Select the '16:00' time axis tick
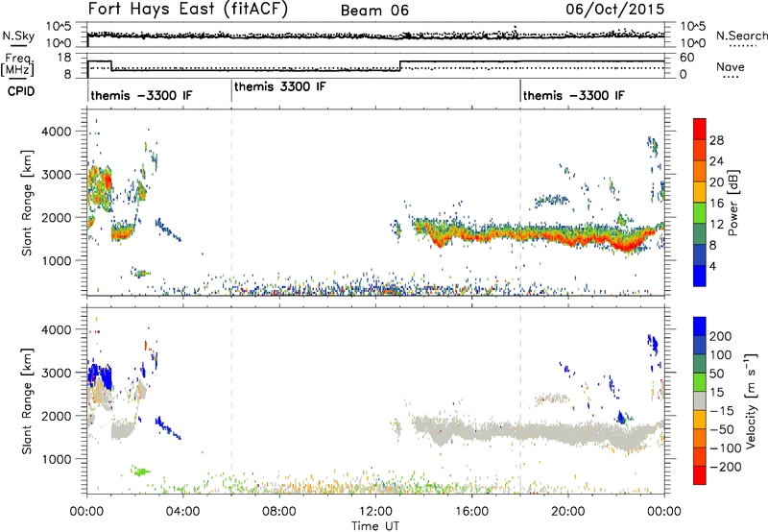 point(471,512)
